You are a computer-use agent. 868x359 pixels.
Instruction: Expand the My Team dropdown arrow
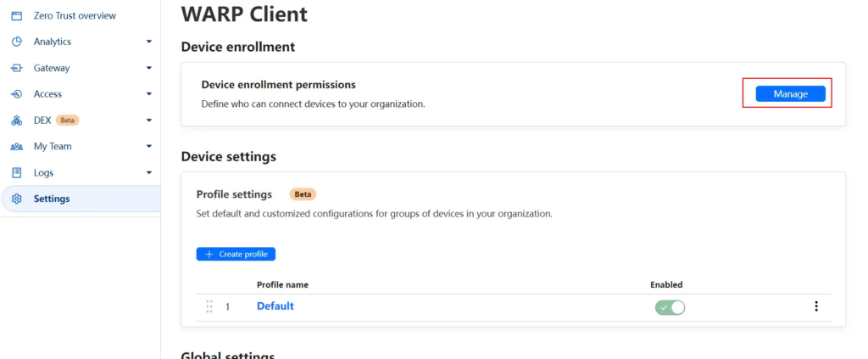click(x=148, y=147)
